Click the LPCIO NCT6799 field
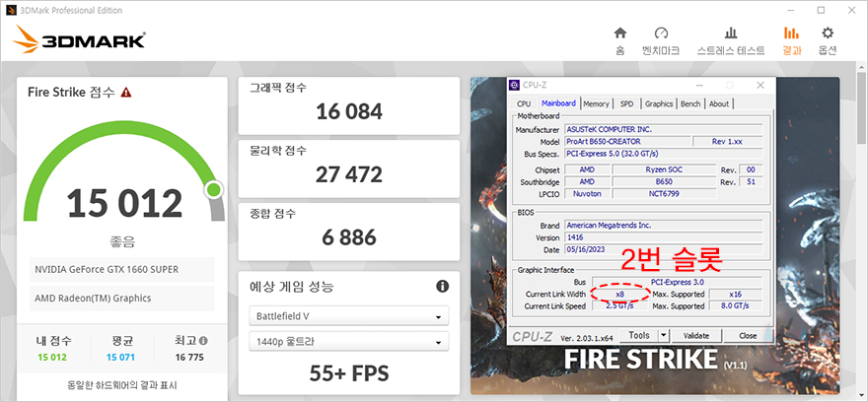Screen dimensions: 868x402 pos(664,193)
